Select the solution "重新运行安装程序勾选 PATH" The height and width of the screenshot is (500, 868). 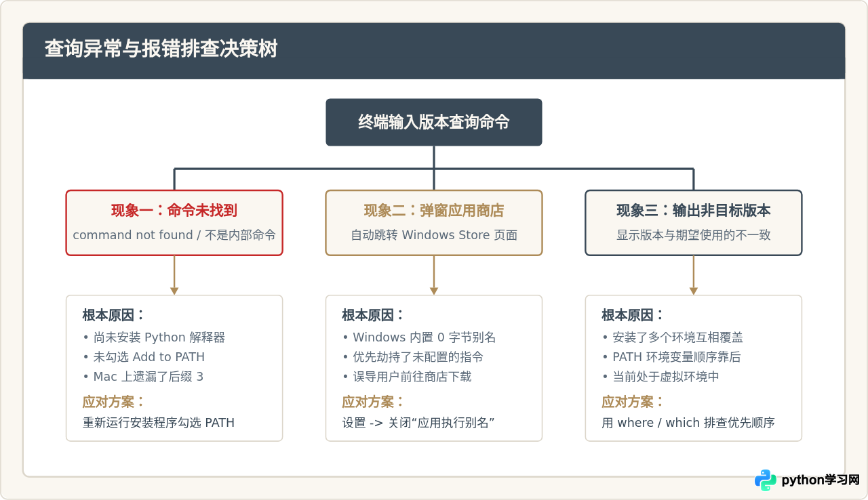click(x=159, y=423)
